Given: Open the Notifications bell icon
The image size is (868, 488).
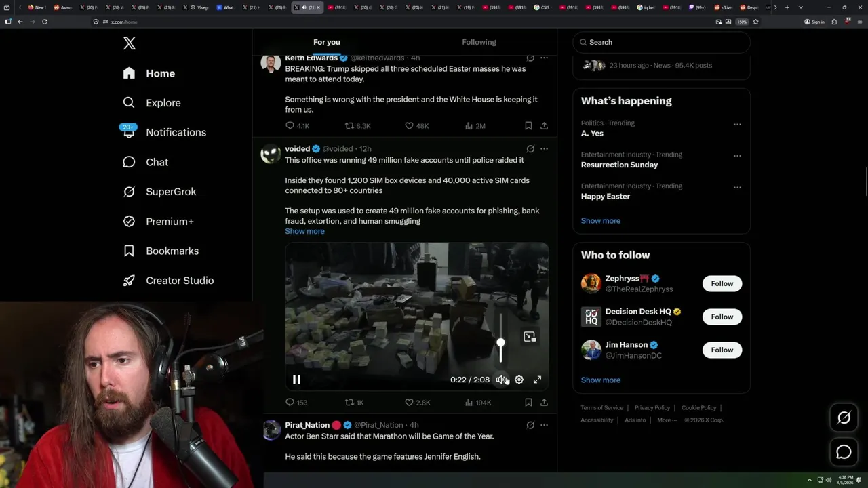Looking at the screenshot, I should 129,132.
